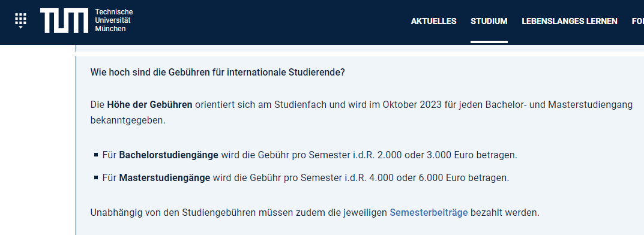Click the bullet before the Bachelorstudiengänge line

coord(96,155)
